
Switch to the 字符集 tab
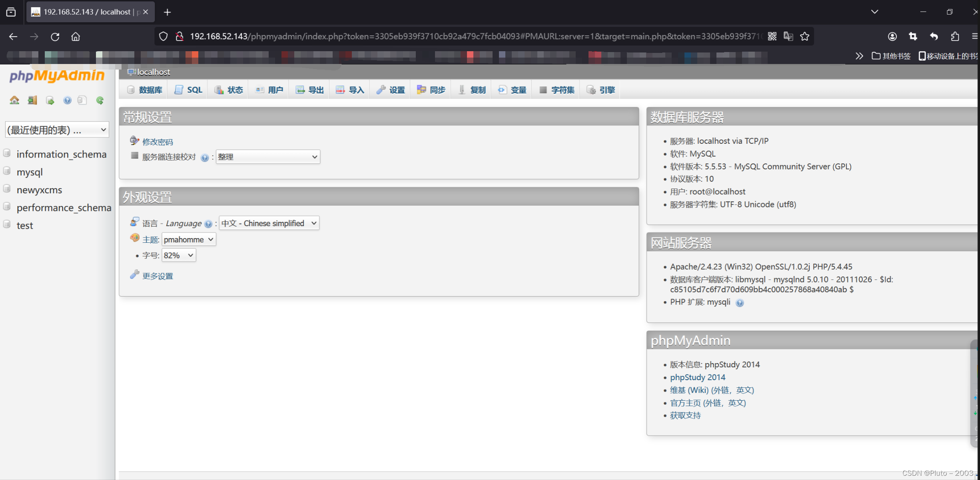(557, 90)
